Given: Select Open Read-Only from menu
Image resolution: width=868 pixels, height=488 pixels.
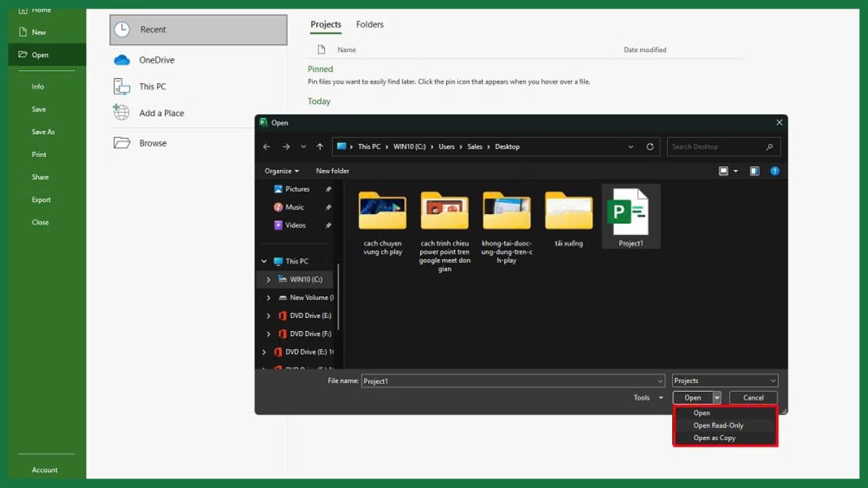Looking at the screenshot, I should pyautogui.click(x=718, y=426).
